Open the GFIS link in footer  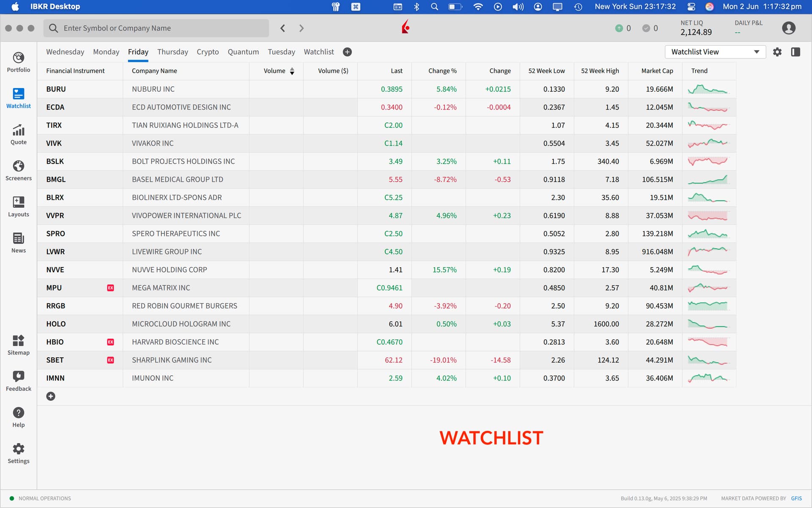click(x=796, y=498)
